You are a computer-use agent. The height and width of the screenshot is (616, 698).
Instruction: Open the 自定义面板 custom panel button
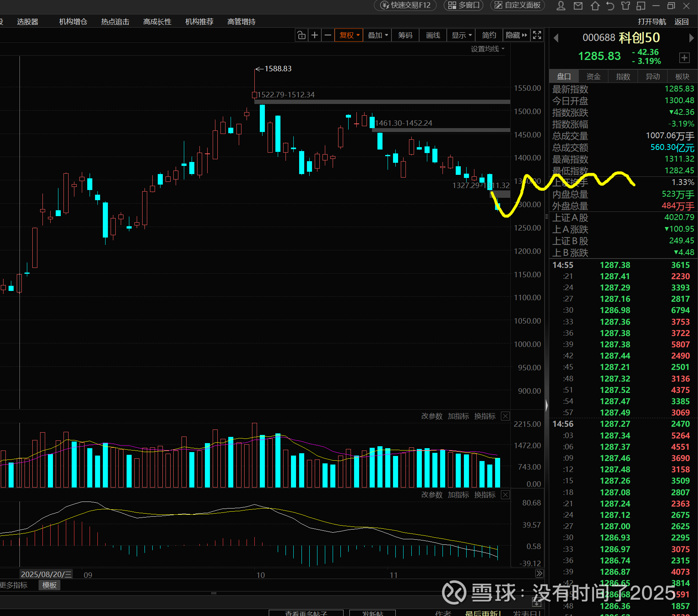coord(518,5)
